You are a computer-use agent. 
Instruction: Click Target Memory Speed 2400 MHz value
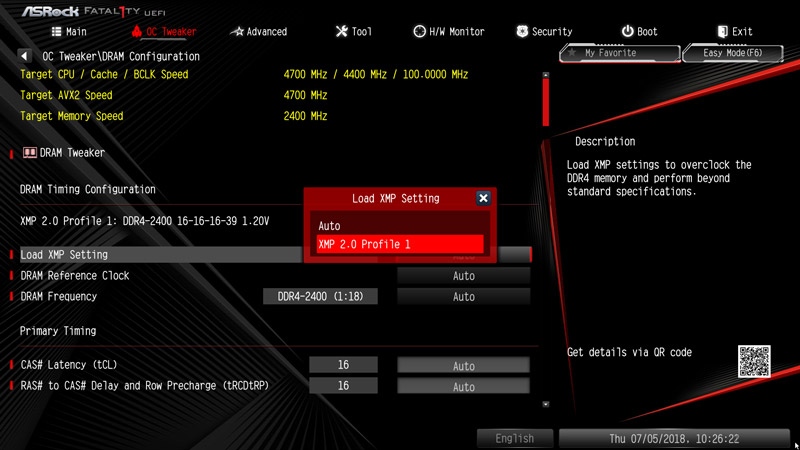pos(305,116)
